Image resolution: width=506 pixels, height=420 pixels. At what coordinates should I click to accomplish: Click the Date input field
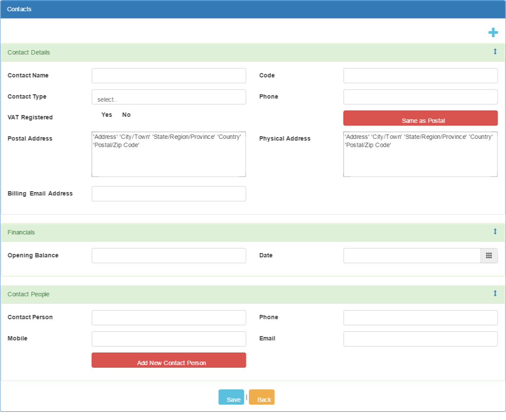click(x=412, y=256)
